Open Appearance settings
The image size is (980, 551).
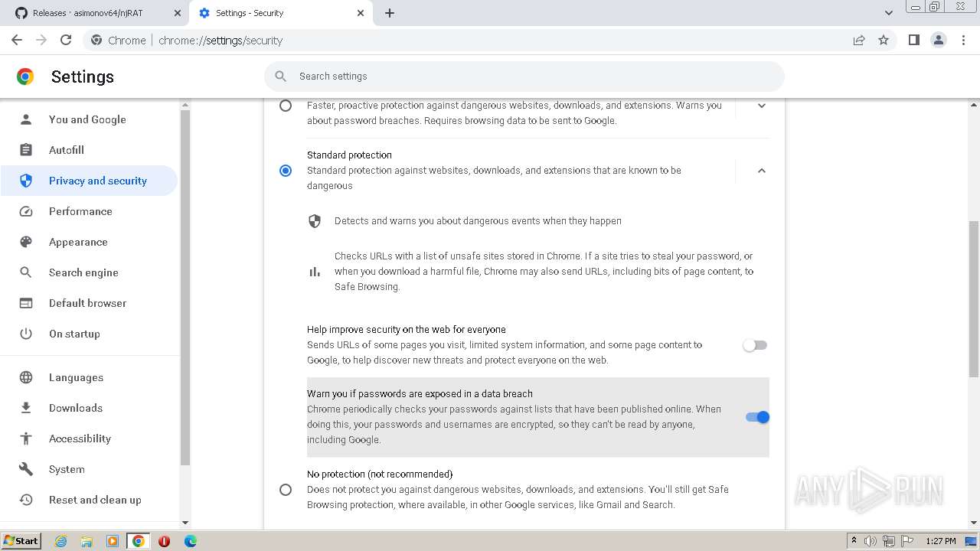click(89, 242)
